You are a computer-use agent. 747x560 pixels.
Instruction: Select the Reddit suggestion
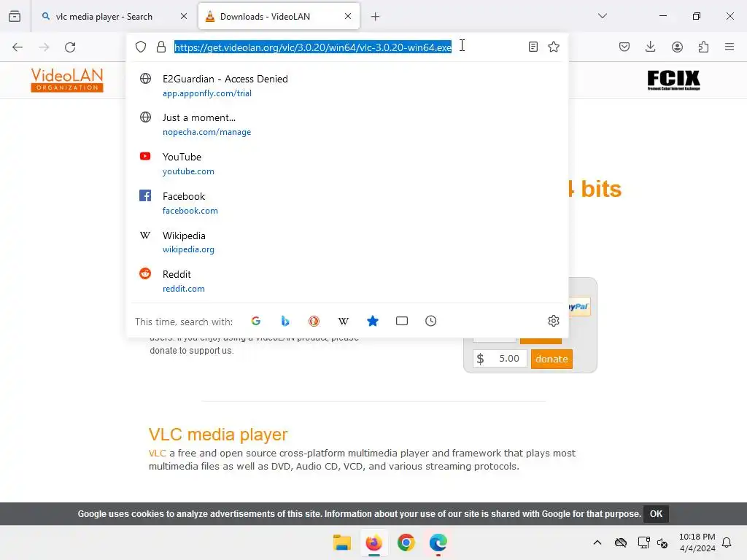pyautogui.click(x=347, y=281)
